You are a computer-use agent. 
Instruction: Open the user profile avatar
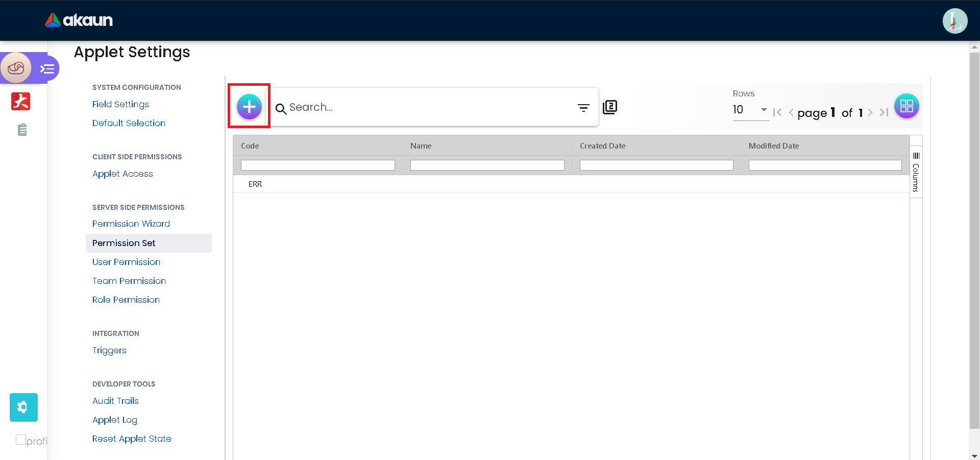pyautogui.click(x=955, y=21)
